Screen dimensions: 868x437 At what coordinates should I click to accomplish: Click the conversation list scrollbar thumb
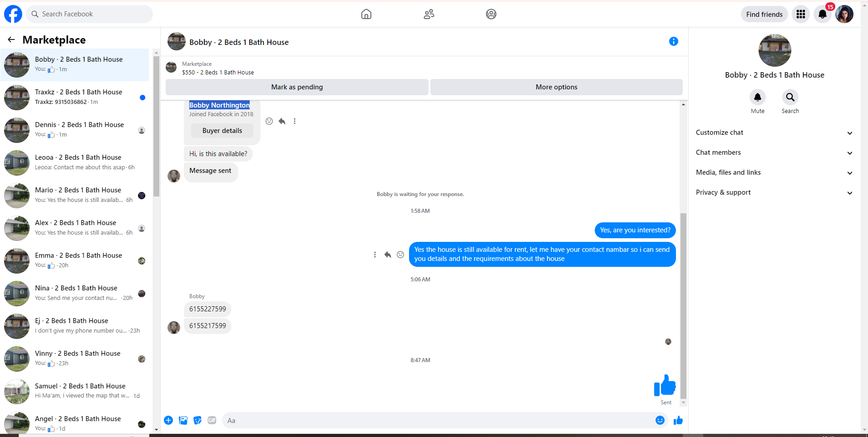pos(156,127)
